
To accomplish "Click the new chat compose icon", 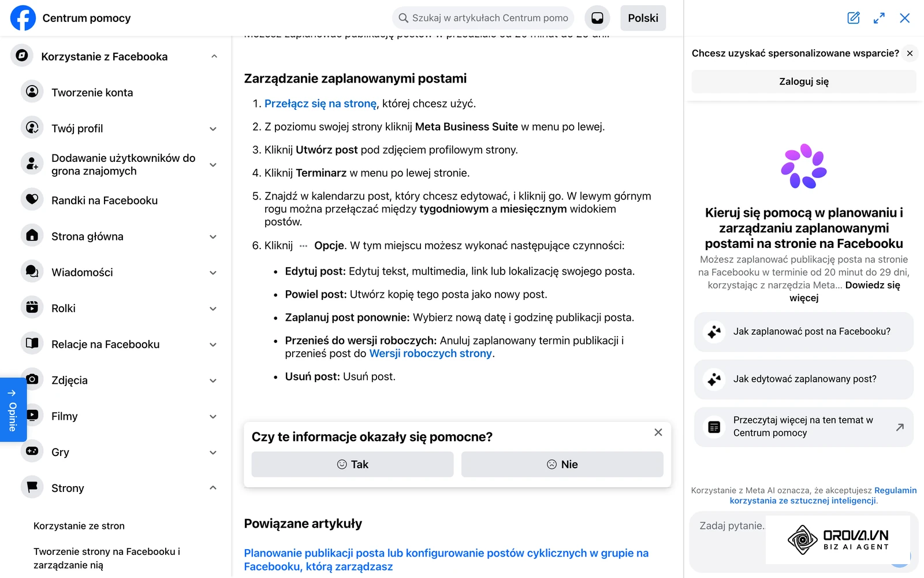I will point(854,18).
